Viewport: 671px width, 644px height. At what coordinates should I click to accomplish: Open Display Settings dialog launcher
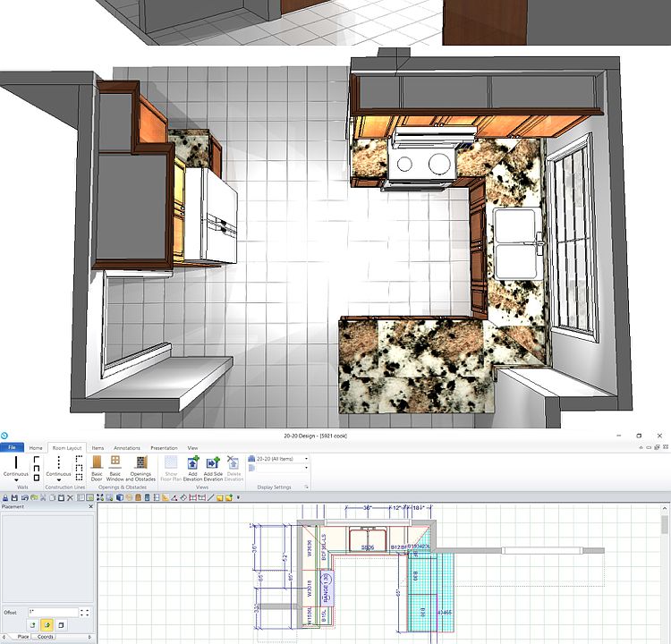(x=306, y=487)
